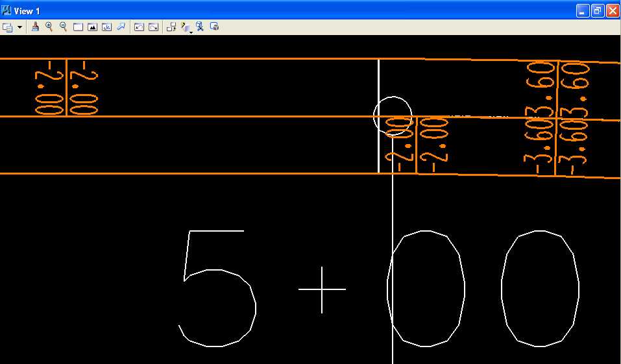
Task: Click the last icon in the view toolbar
Action: 214,27
